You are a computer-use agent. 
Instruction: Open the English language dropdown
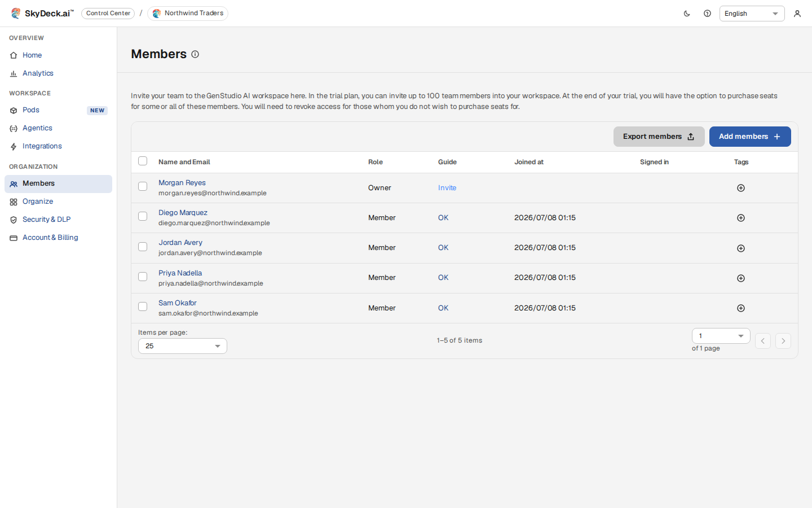point(752,14)
